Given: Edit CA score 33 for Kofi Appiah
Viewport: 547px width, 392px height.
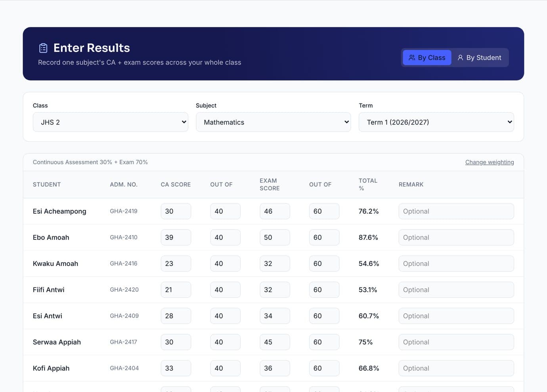Looking at the screenshot, I should 176,368.
